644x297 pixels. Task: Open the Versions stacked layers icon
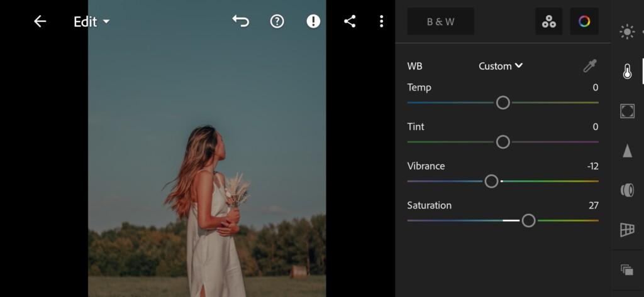click(627, 269)
